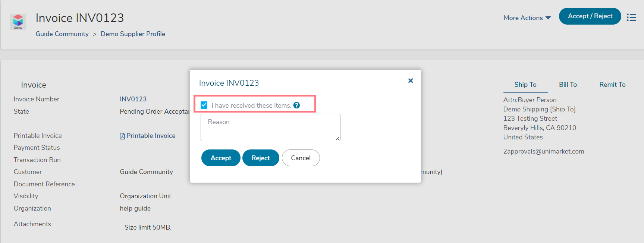Expand the More Actions dropdown

pyautogui.click(x=527, y=18)
